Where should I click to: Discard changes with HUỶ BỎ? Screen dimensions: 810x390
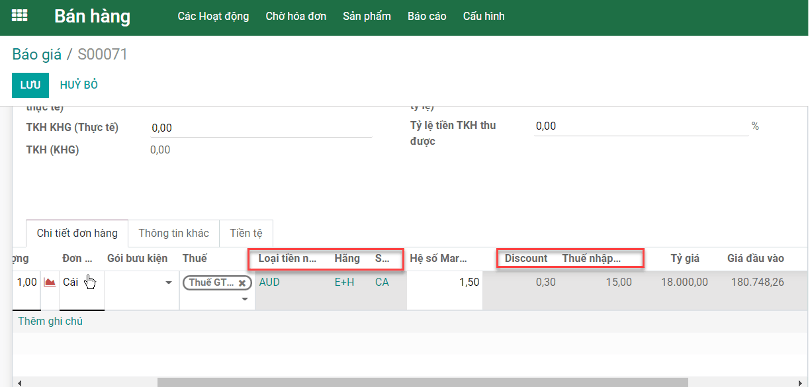79,85
